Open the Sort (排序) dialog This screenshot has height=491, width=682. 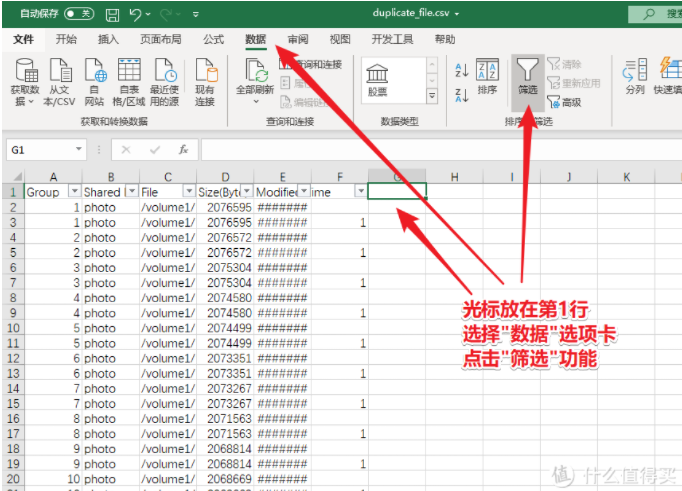(x=487, y=76)
